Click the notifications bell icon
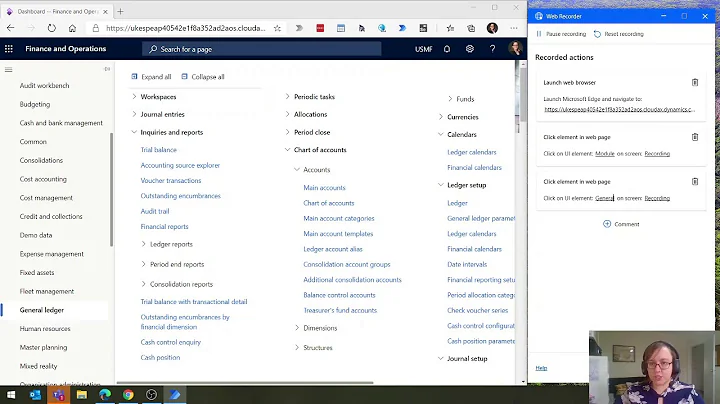 (x=447, y=49)
